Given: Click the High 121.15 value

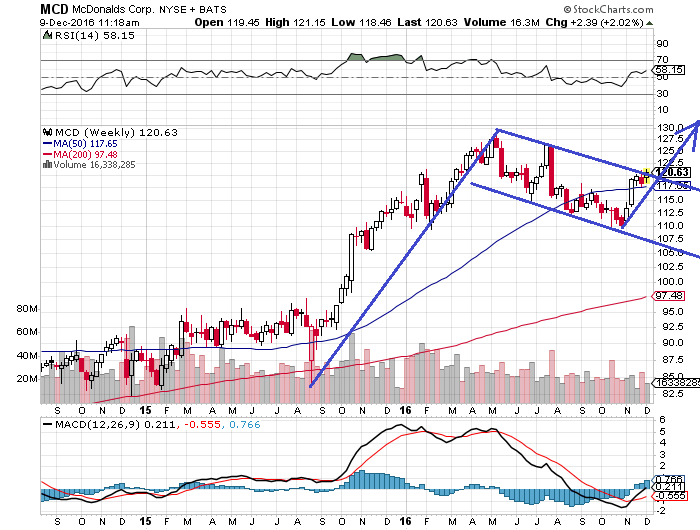Looking at the screenshot, I should [x=296, y=22].
